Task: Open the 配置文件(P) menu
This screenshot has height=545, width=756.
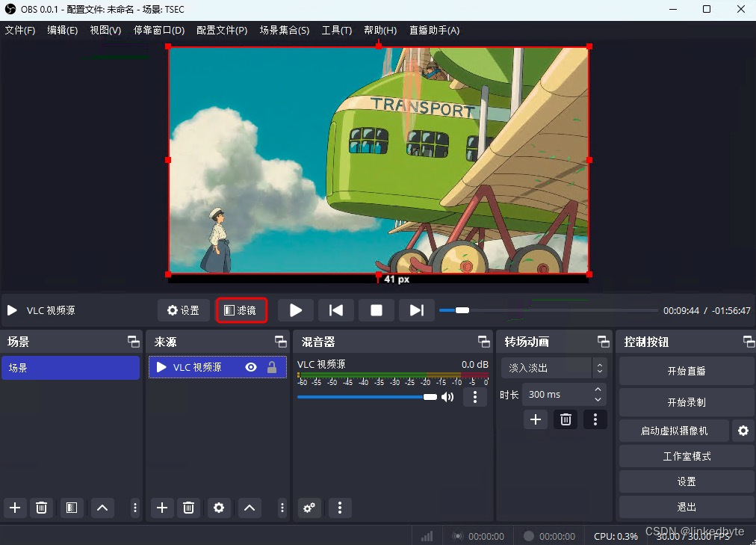Action: (x=222, y=31)
